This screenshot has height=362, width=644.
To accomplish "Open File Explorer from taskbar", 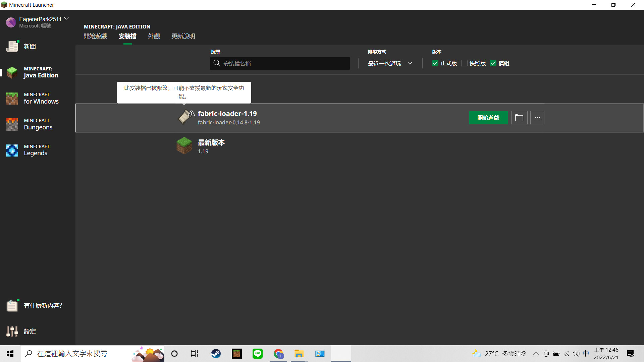I will tap(299, 354).
